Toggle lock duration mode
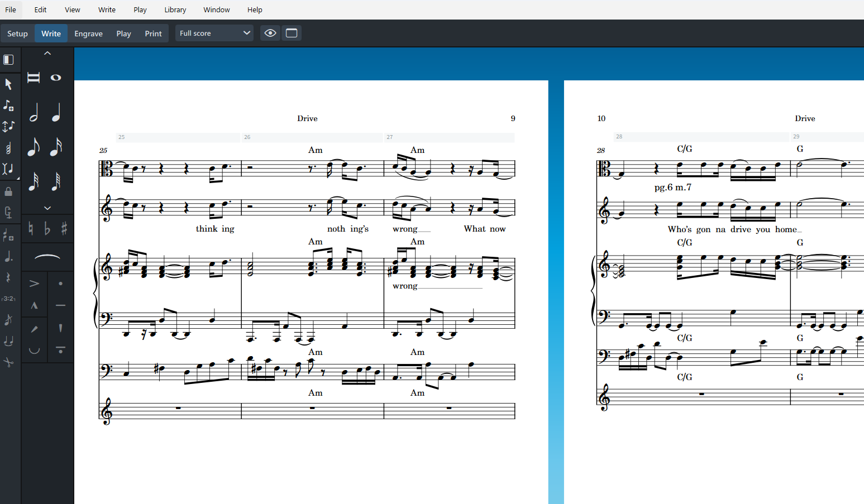The height and width of the screenshot is (504, 864). pos(8,192)
